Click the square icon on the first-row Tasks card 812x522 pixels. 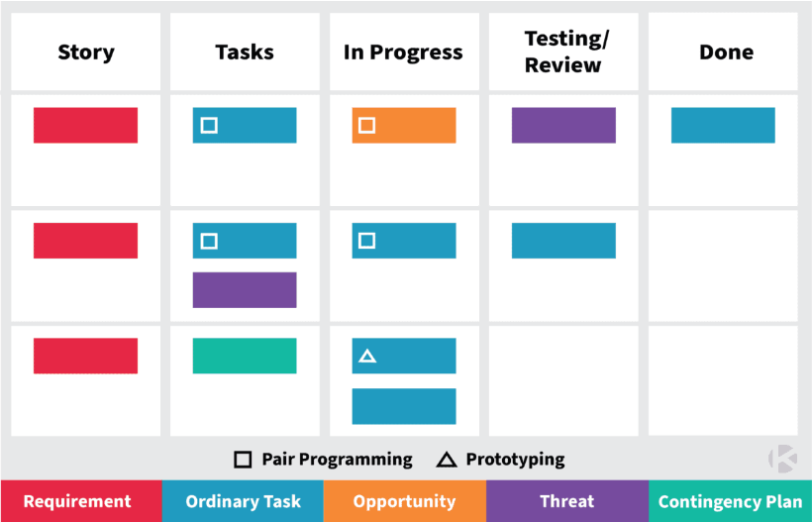(x=209, y=126)
